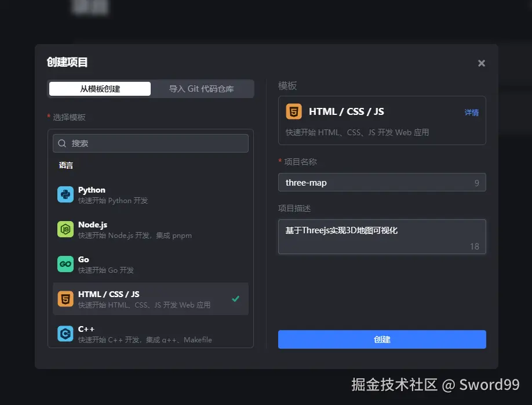Viewport: 532px width, 405px height.
Task: Click the Node.js pnpm description text
Action: click(x=134, y=236)
